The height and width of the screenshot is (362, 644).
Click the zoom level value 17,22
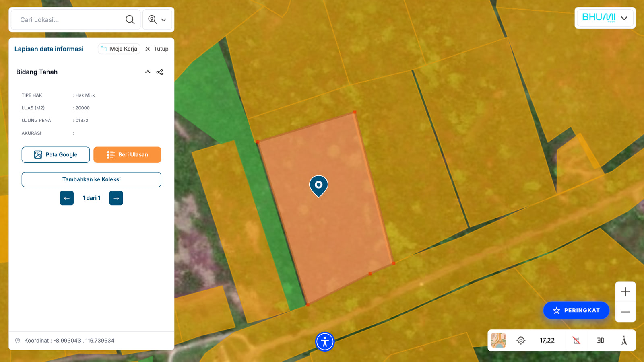[x=547, y=340]
